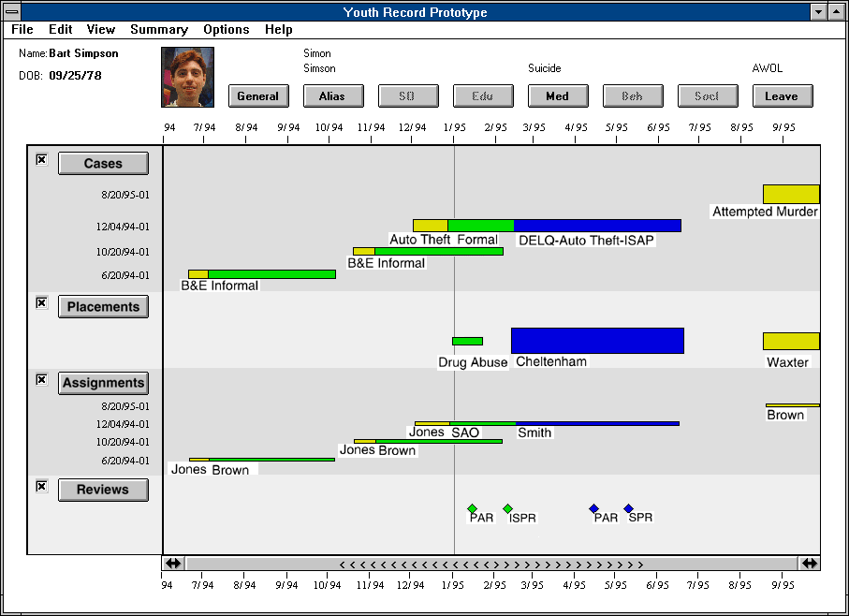
Task: Click the blue PAR review diamond marker
Action: tap(593, 508)
